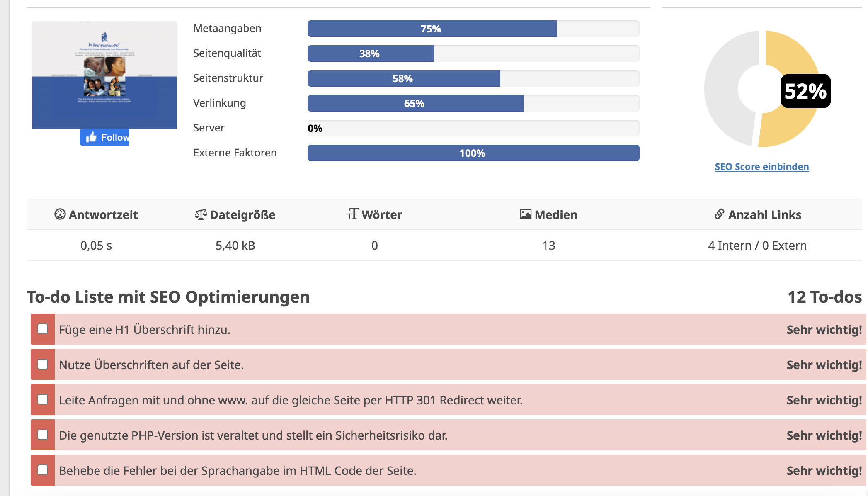
Task: Click the heading To-do Liste mit SEO Optimierungen
Action: [x=168, y=297]
